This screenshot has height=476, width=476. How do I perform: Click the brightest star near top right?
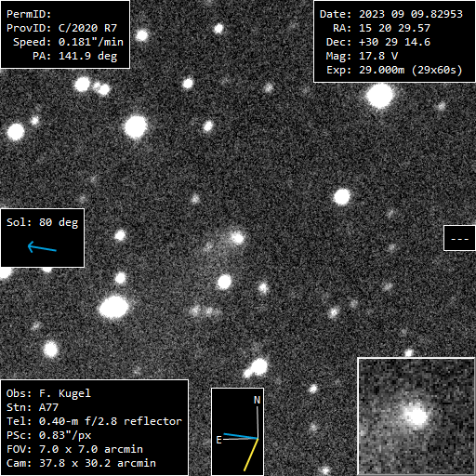pos(379,96)
